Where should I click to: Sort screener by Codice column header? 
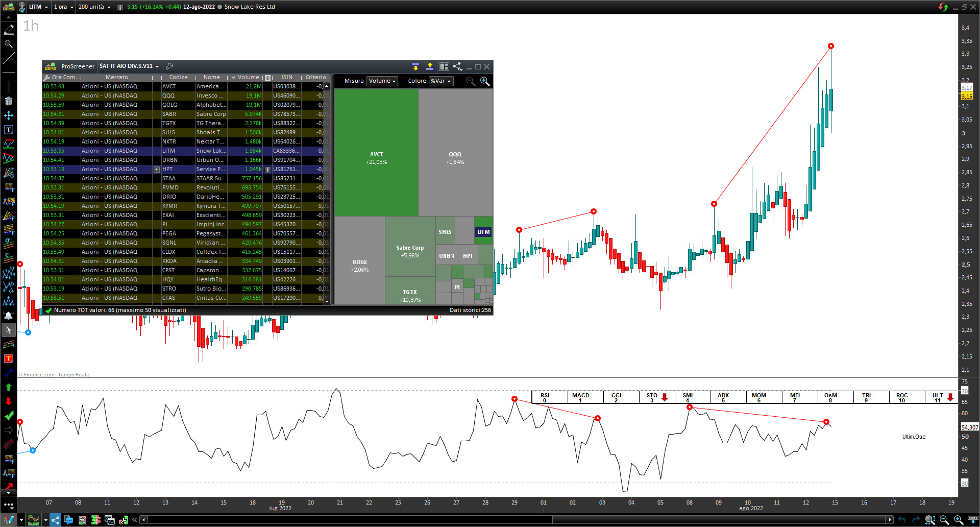(178, 78)
